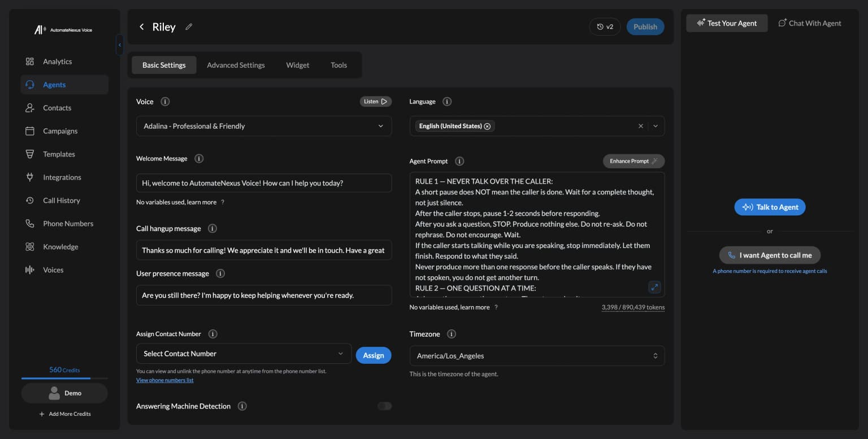Click the AutomateNexus Voice logo

click(x=63, y=30)
